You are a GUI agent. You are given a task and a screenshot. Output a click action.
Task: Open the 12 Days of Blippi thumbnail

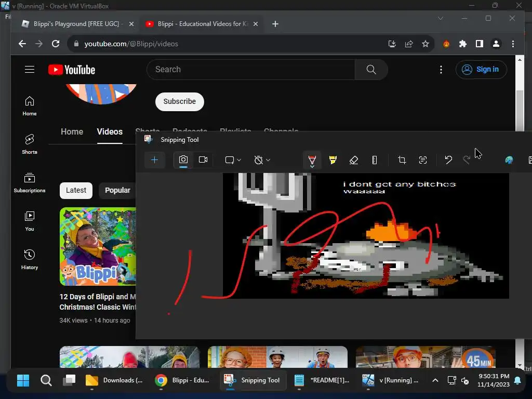(98, 247)
